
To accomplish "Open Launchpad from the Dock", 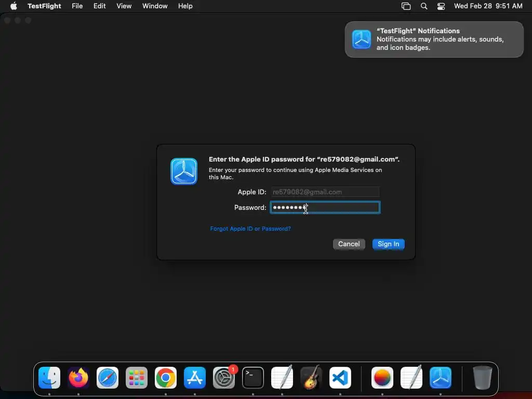I will point(137,378).
